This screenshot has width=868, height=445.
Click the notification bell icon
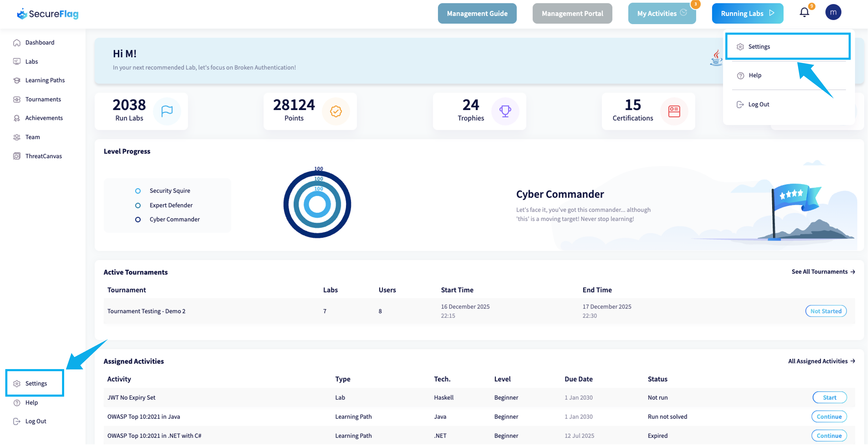pos(804,13)
